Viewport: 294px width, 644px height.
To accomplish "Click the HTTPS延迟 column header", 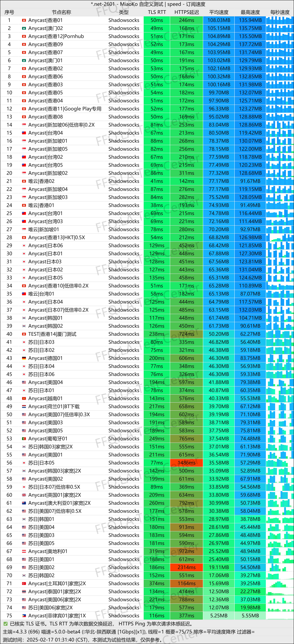I will (187, 12).
